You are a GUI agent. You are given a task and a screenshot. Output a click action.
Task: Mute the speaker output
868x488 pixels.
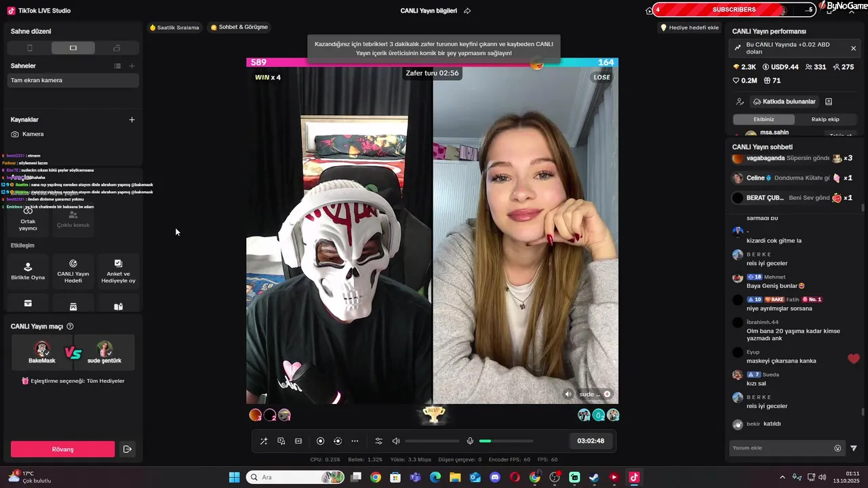[x=396, y=441]
